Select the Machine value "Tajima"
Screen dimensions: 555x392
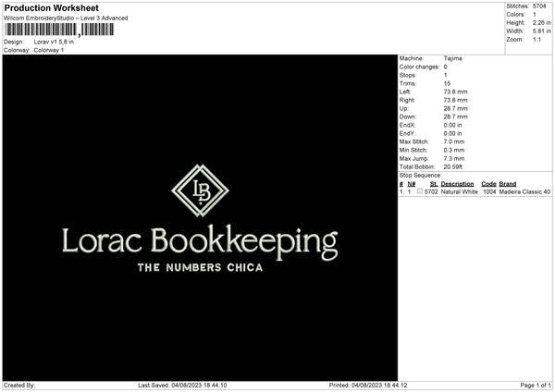coord(452,58)
